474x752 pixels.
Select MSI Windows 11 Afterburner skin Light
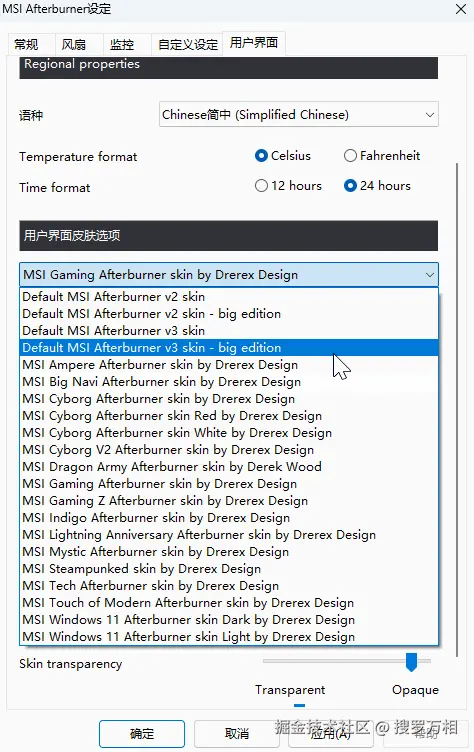coord(229,637)
